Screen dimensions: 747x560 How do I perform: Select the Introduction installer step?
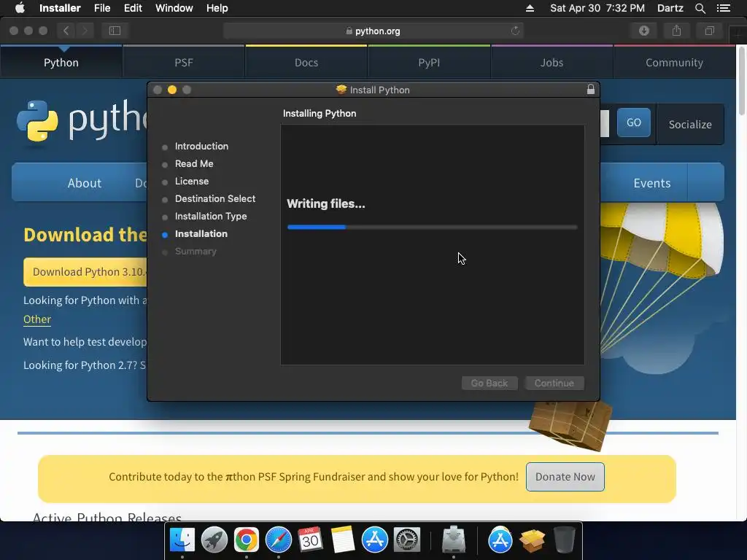coord(201,146)
